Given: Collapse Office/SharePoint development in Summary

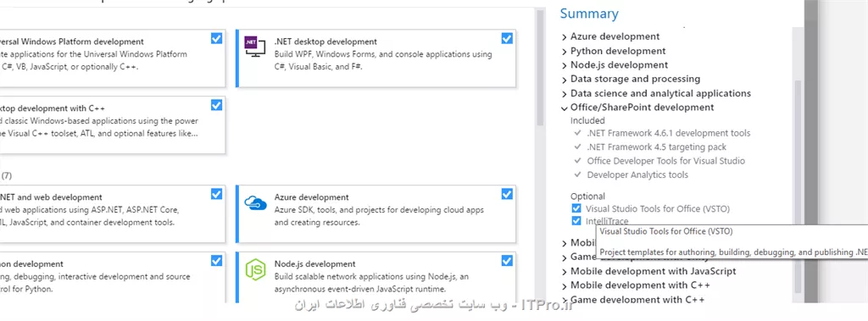Looking at the screenshot, I should click(564, 108).
